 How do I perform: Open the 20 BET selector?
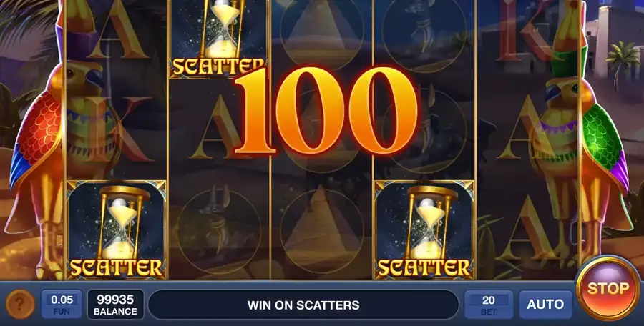[x=489, y=305]
